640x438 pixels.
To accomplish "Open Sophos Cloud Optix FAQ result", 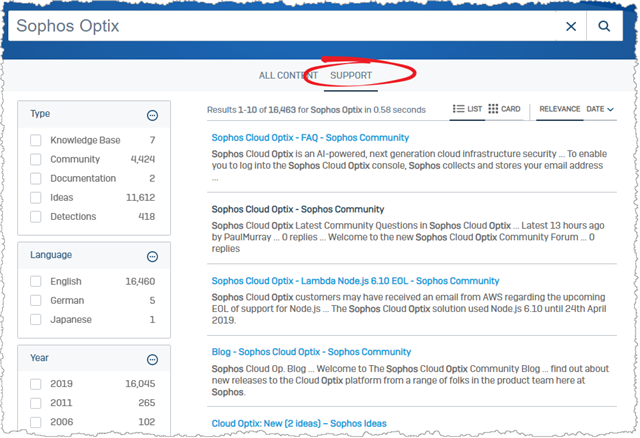I will click(310, 138).
